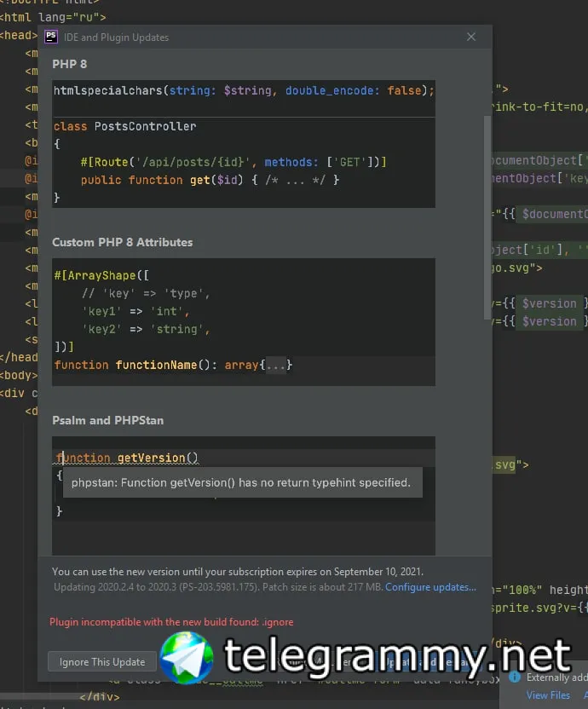Click the #[Route('/api/posts/{id}' attribute line
The width and height of the screenshot is (588, 709).
click(x=233, y=162)
